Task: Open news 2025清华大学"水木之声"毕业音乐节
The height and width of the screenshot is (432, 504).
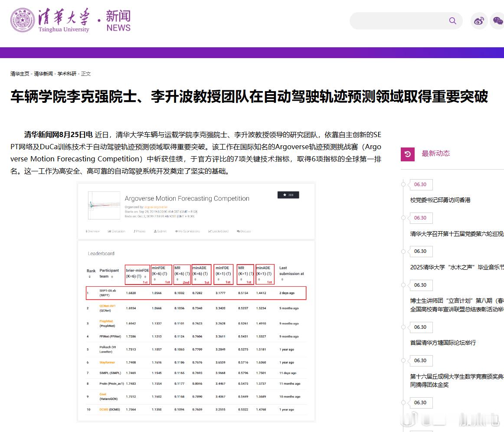Action: [x=457, y=267]
